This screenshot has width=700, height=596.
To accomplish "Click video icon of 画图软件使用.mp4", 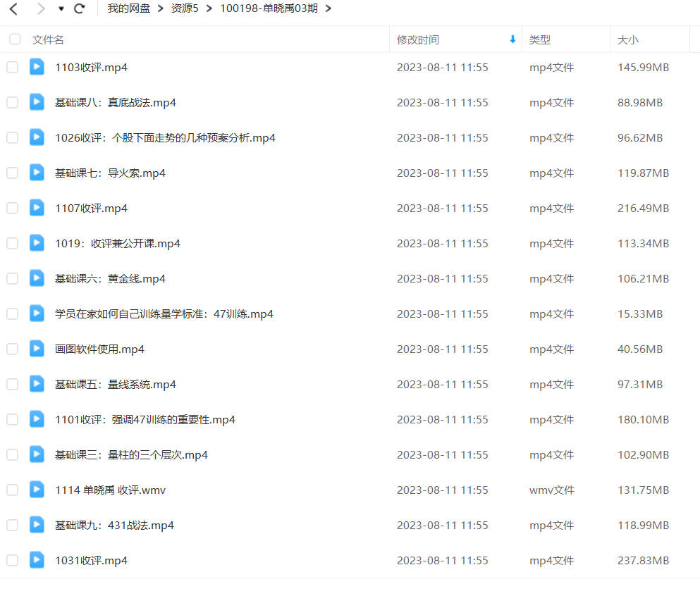I will coord(37,349).
